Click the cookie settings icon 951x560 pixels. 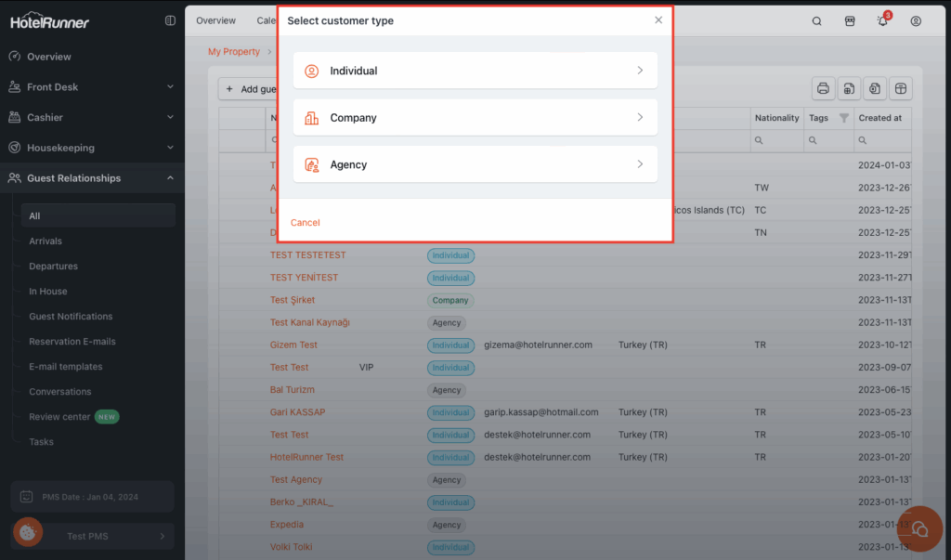28,532
